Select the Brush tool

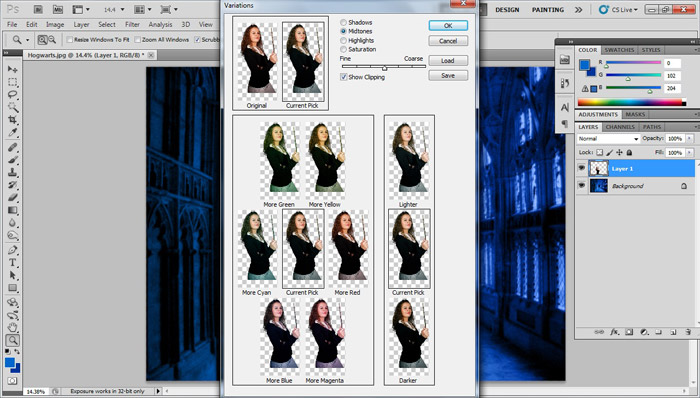12,160
